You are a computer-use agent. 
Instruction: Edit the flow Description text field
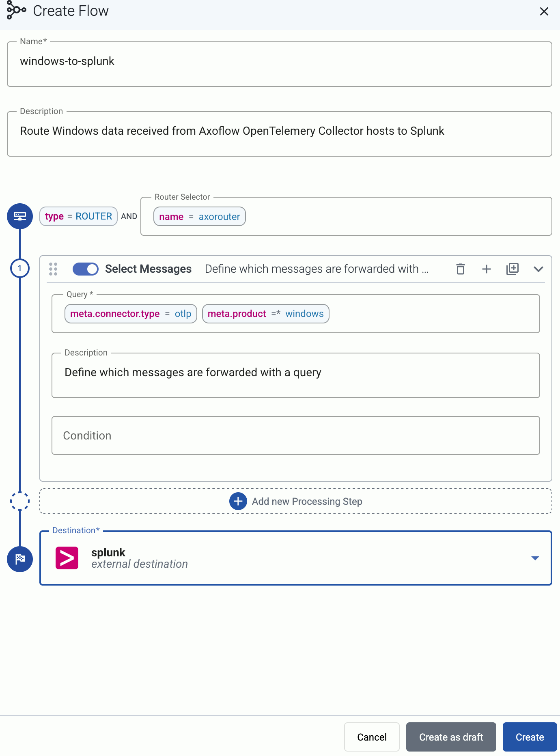coord(280,134)
